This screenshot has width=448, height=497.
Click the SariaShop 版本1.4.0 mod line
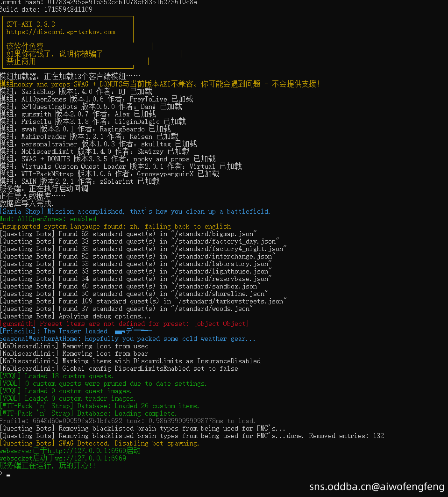coord(76,92)
